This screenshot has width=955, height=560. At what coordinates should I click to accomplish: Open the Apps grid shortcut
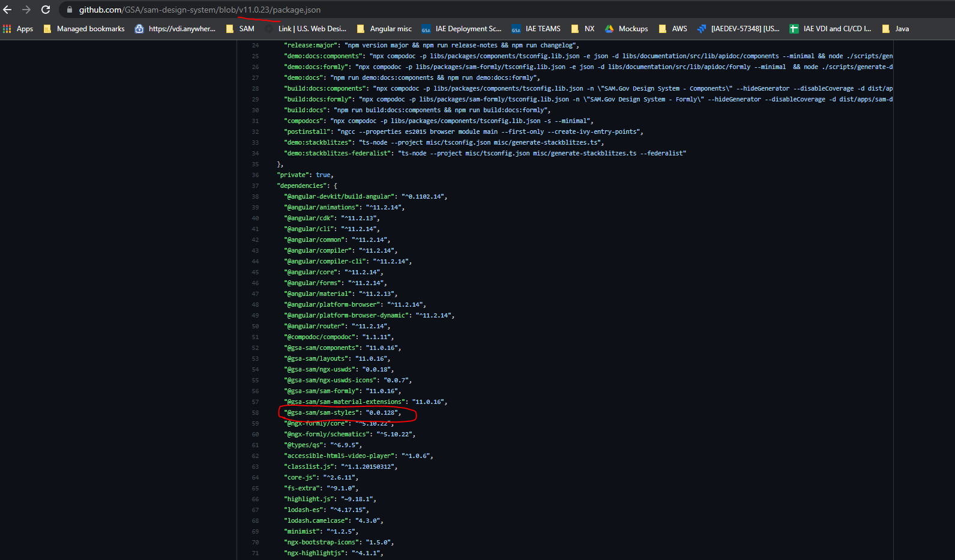point(18,29)
